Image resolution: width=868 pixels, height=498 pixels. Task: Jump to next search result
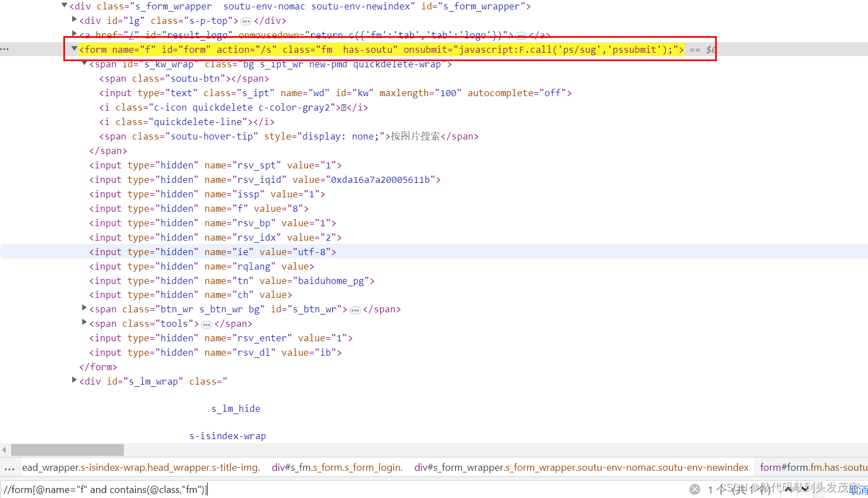tap(806, 489)
